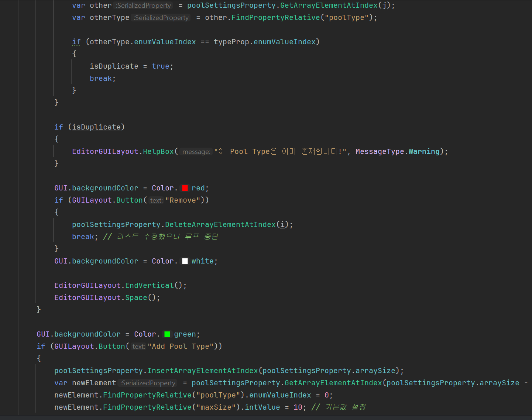This screenshot has width=532, height=420.
Task: Click 'intValue' property on maxSize line
Action: point(262,407)
